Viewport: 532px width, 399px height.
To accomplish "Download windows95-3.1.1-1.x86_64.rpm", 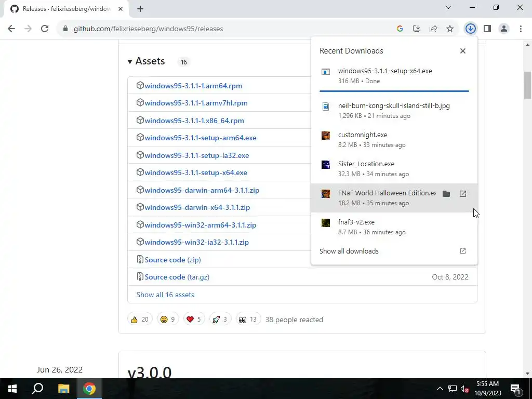I will tap(194, 121).
